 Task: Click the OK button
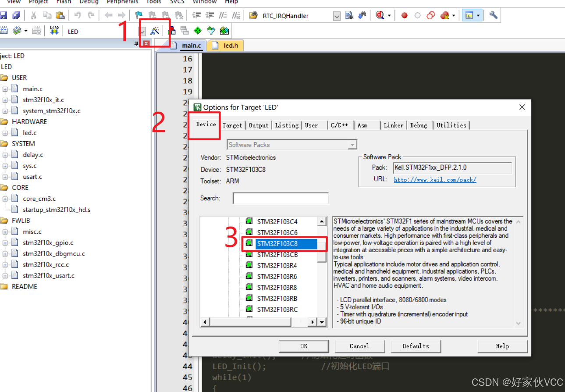pyautogui.click(x=304, y=346)
